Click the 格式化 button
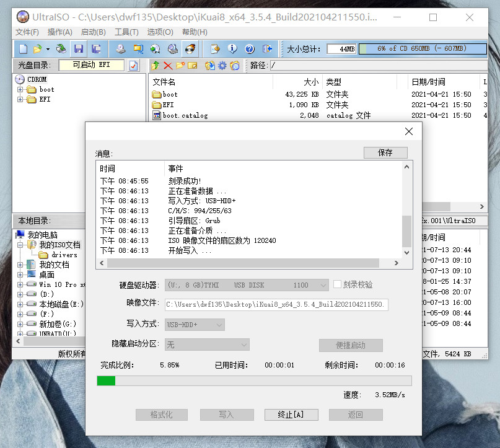 click(x=162, y=415)
